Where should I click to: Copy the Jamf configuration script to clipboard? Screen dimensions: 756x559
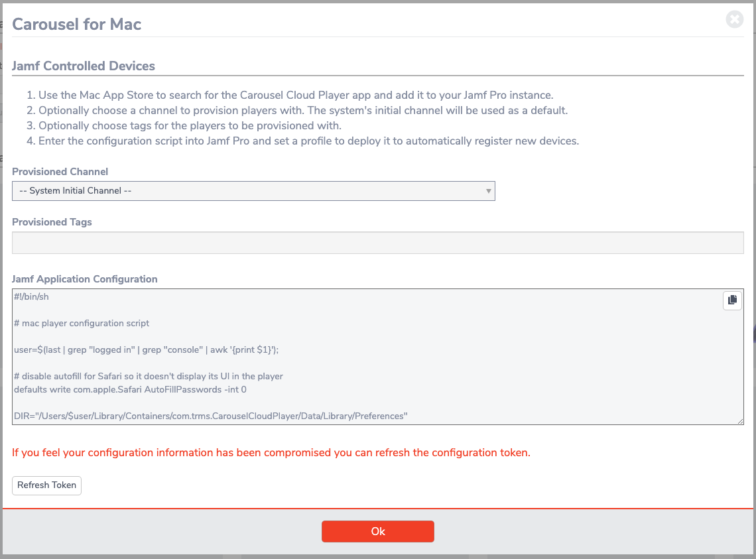tap(732, 300)
